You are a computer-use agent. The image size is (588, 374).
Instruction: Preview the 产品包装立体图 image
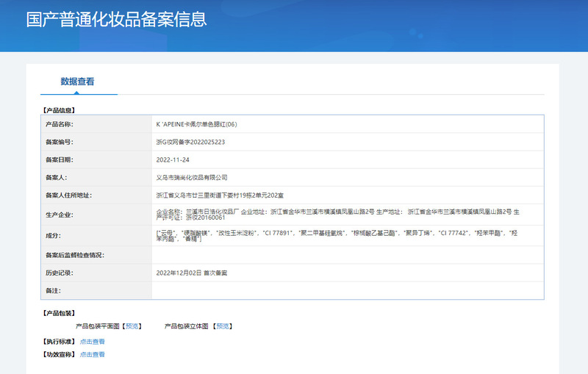click(x=221, y=326)
